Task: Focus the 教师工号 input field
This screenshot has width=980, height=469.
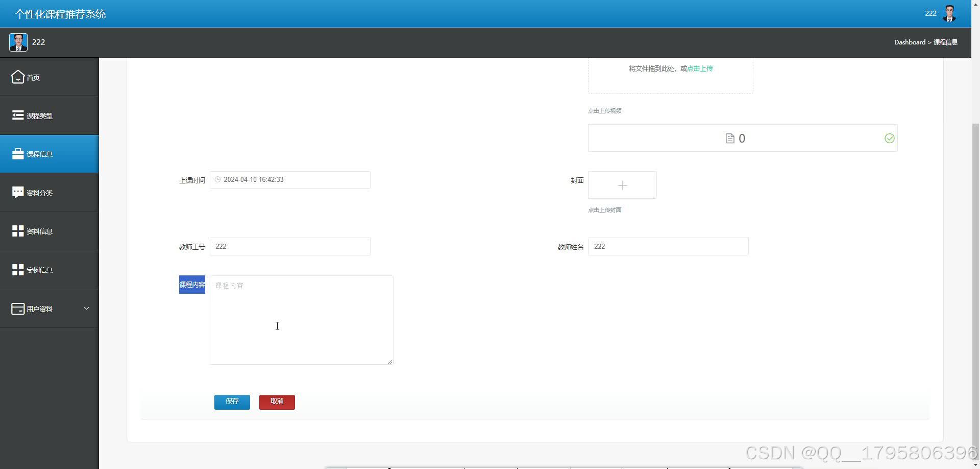Action: click(x=290, y=246)
